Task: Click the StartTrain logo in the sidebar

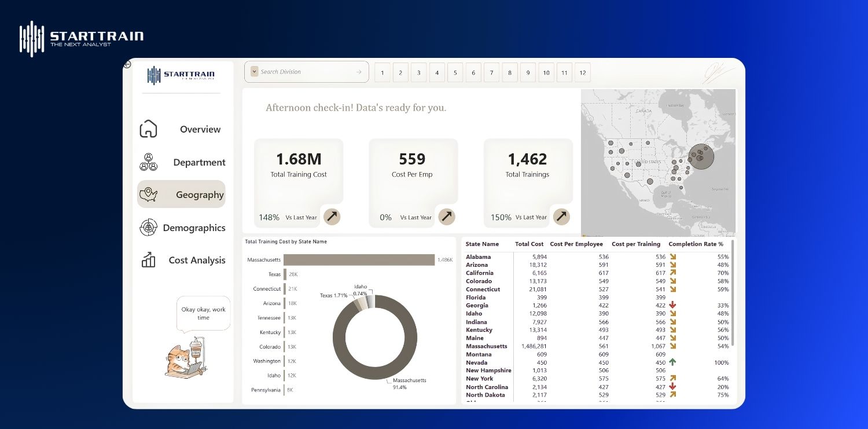Action: 181,75
